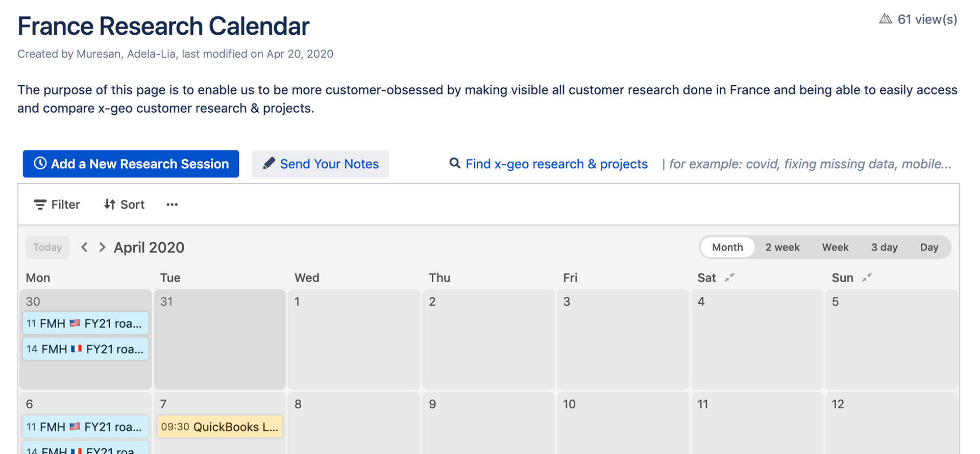The width and height of the screenshot is (980, 454).
Task: Click the Today button
Action: tap(47, 247)
